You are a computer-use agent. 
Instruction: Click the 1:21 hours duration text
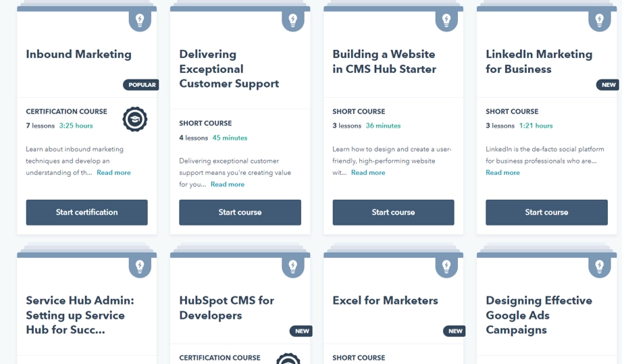(536, 126)
